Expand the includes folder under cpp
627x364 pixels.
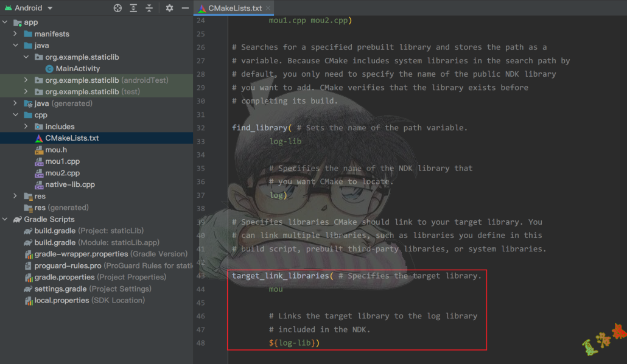pyautogui.click(x=26, y=127)
